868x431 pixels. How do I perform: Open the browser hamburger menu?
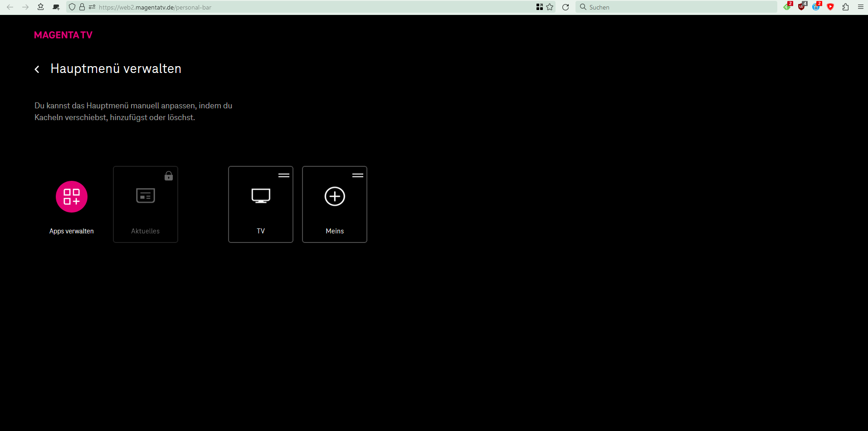(x=860, y=7)
